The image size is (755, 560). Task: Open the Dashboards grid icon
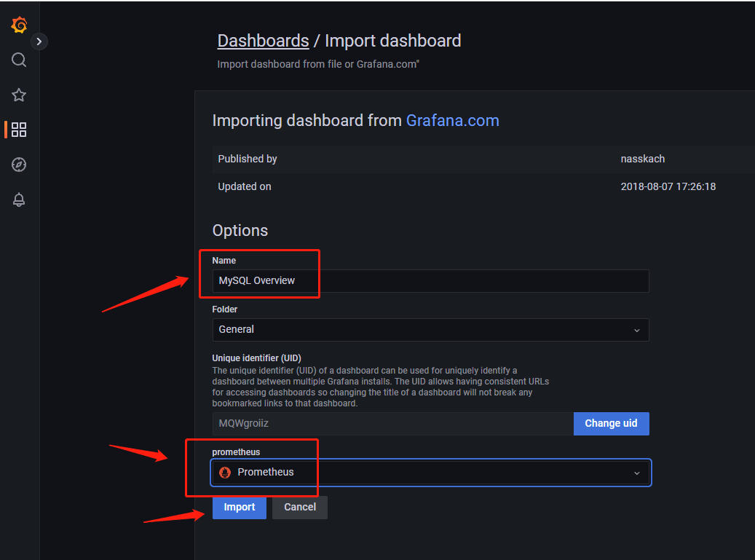coord(19,130)
